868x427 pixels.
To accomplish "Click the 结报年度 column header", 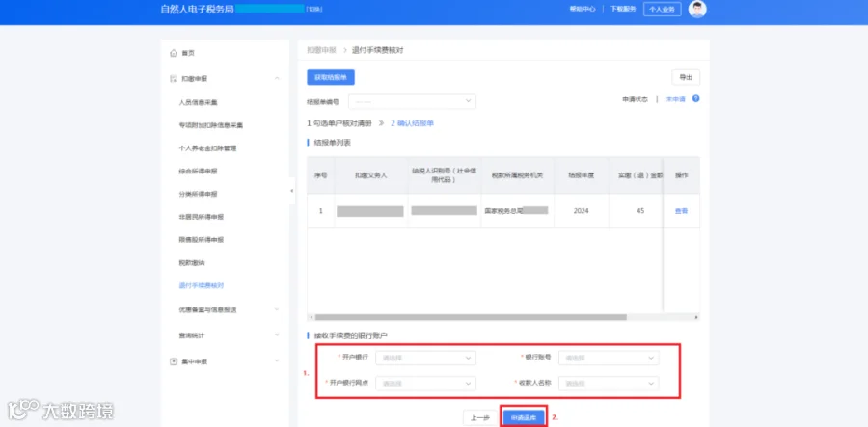I will 582,175.
